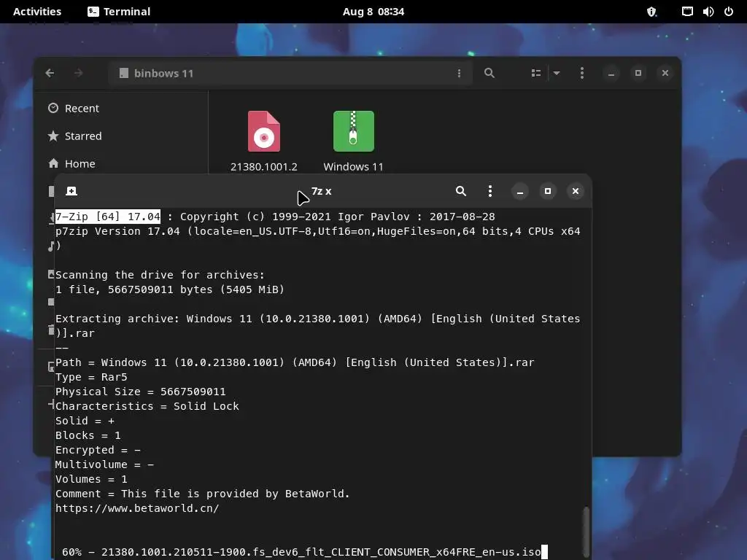747x560 pixels.
Task: Close the 7z x terminal window
Action: (576, 191)
